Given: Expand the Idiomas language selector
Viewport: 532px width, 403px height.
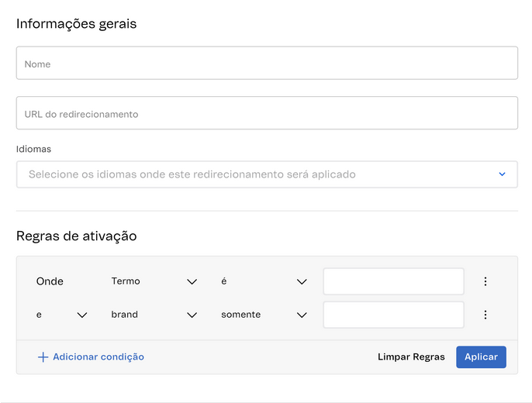Looking at the screenshot, I should (x=266, y=174).
